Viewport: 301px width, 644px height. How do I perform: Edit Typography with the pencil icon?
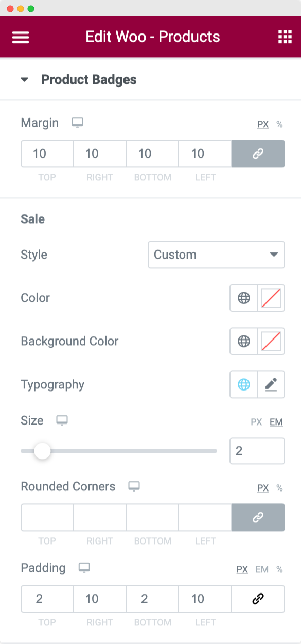click(271, 384)
